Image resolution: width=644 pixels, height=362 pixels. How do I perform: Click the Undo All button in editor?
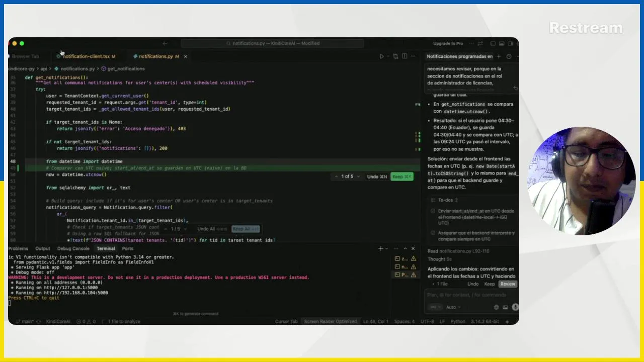[x=212, y=229]
